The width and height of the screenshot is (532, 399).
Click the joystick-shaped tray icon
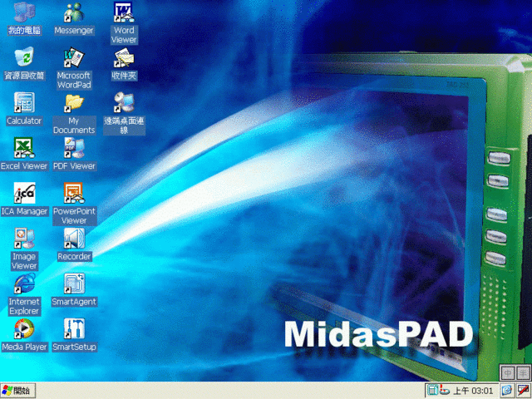(445, 391)
